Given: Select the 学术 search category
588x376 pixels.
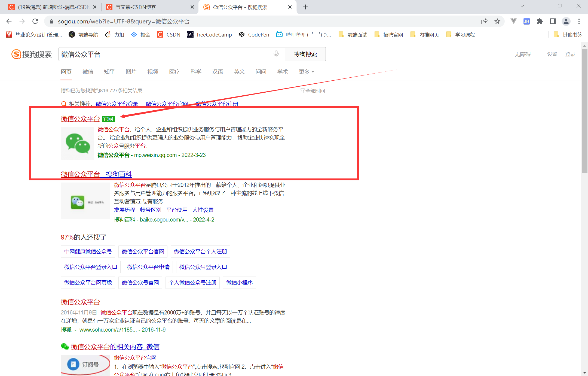Looking at the screenshot, I should tap(283, 72).
